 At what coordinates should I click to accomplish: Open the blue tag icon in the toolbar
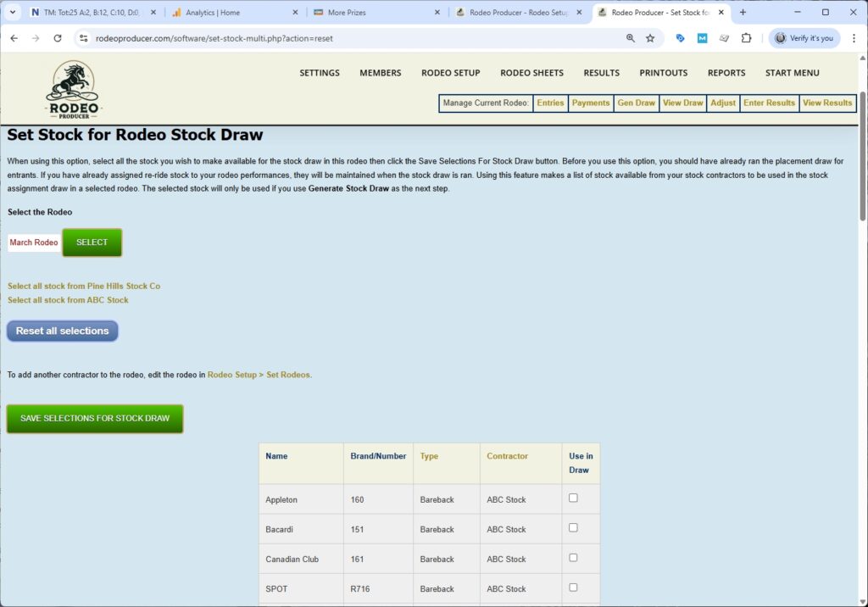pos(680,38)
